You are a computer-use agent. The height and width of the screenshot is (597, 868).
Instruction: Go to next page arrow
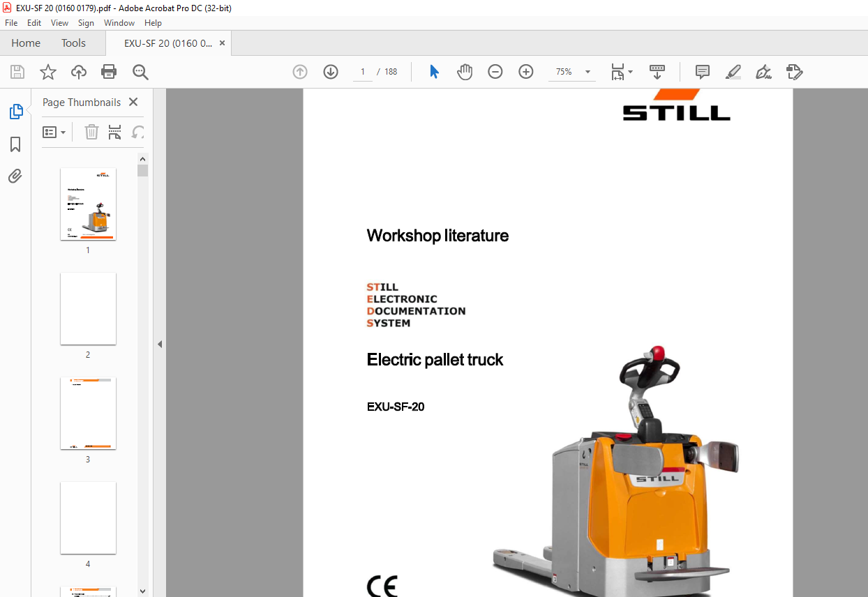point(331,72)
